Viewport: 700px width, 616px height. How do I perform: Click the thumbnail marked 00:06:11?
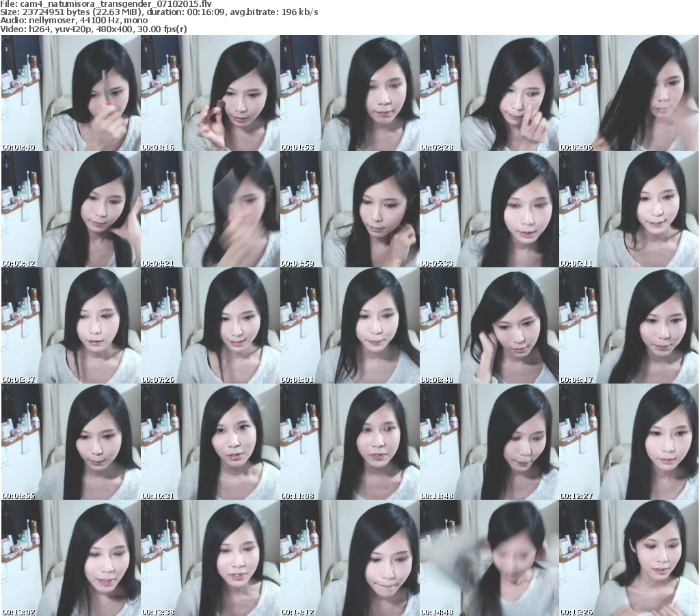[629, 209]
